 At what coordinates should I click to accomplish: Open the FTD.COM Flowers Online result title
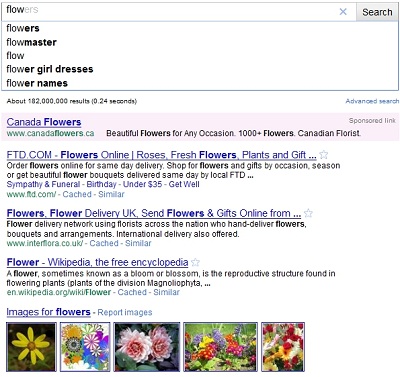pos(161,155)
